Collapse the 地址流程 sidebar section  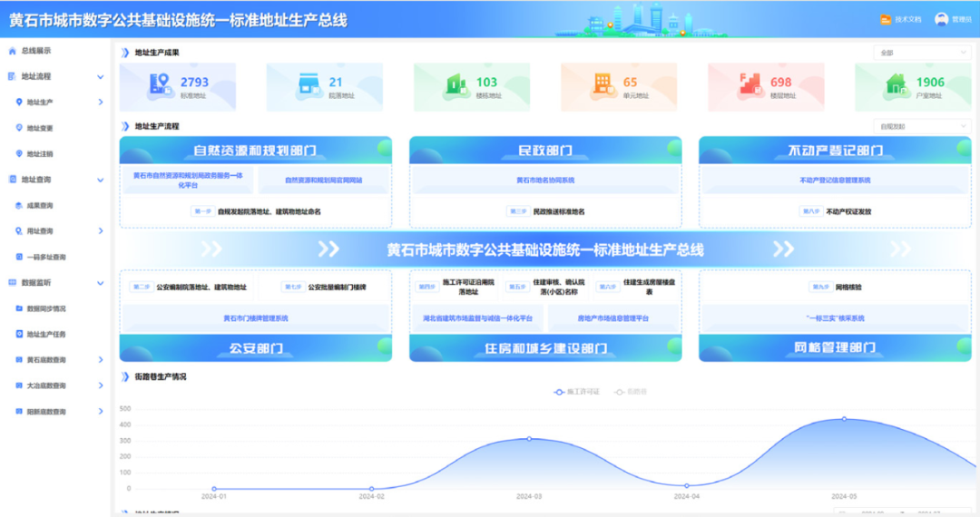[101, 77]
